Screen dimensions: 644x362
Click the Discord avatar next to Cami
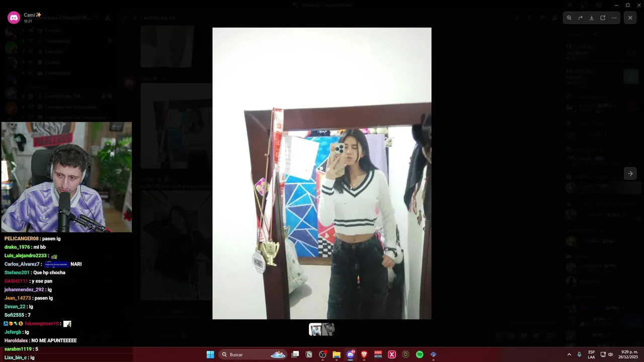14,18
